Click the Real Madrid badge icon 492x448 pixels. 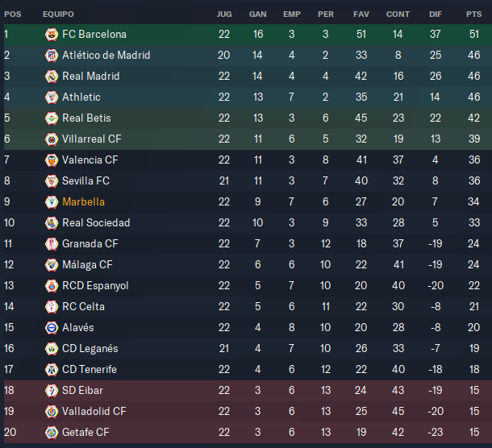(52, 77)
